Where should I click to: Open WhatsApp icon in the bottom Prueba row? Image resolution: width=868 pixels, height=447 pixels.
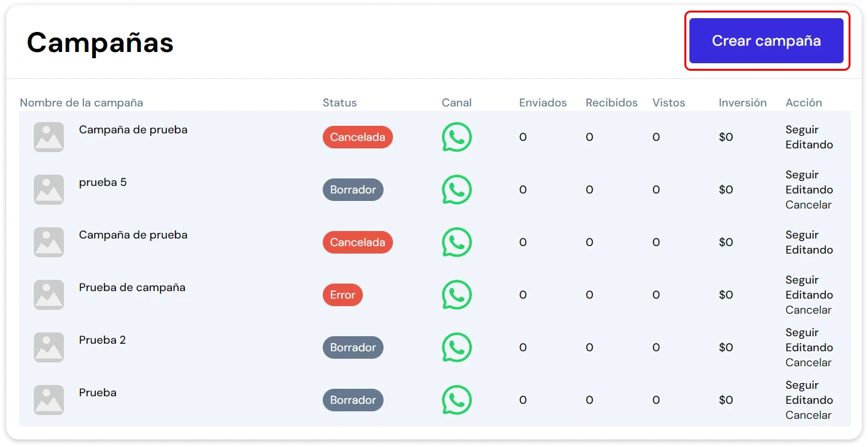tap(456, 400)
